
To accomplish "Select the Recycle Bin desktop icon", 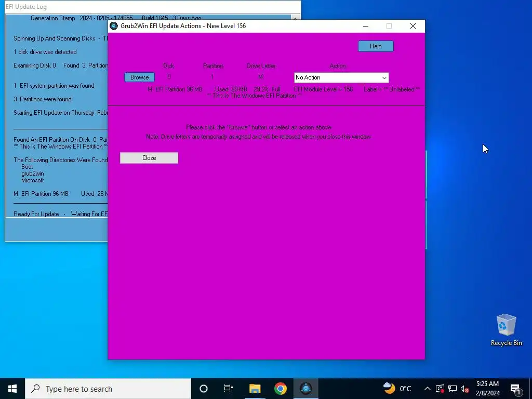I will 506,330.
